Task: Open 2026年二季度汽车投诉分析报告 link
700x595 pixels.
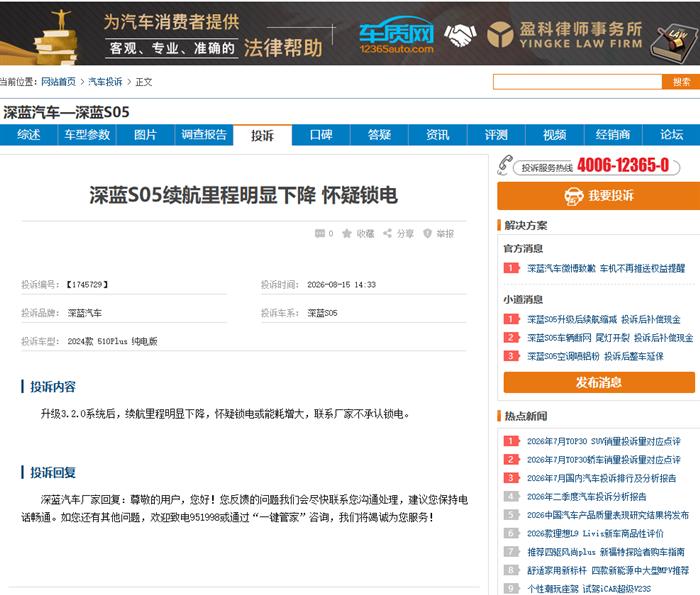Action: click(x=587, y=497)
